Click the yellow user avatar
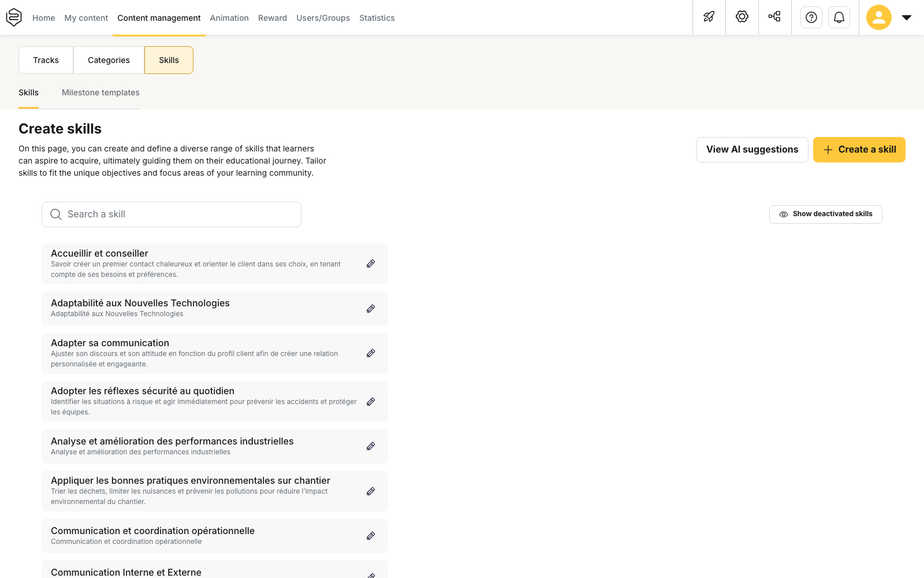924x578 pixels. pos(879,17)
